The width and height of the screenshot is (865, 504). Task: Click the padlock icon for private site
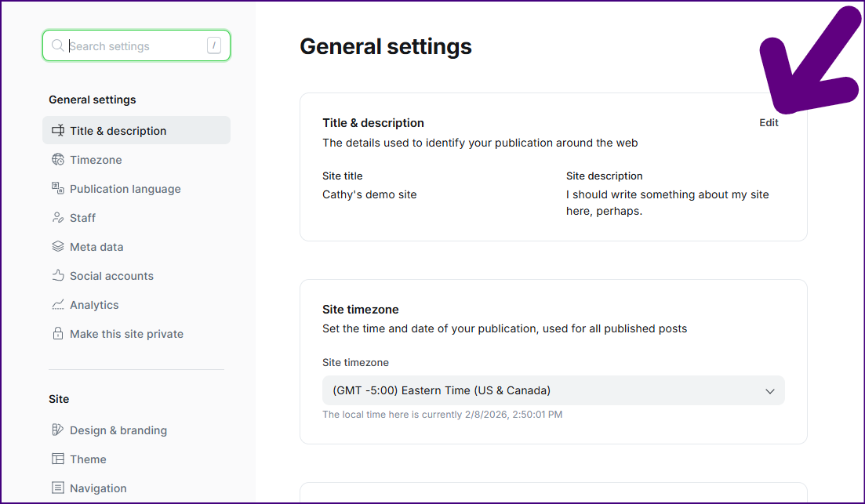click(58, 334)
